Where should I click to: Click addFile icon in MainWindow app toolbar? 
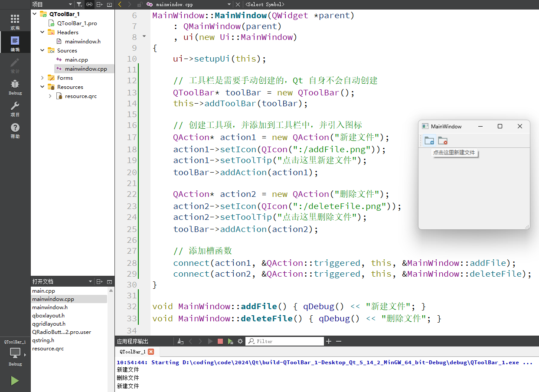pos(429,140)
